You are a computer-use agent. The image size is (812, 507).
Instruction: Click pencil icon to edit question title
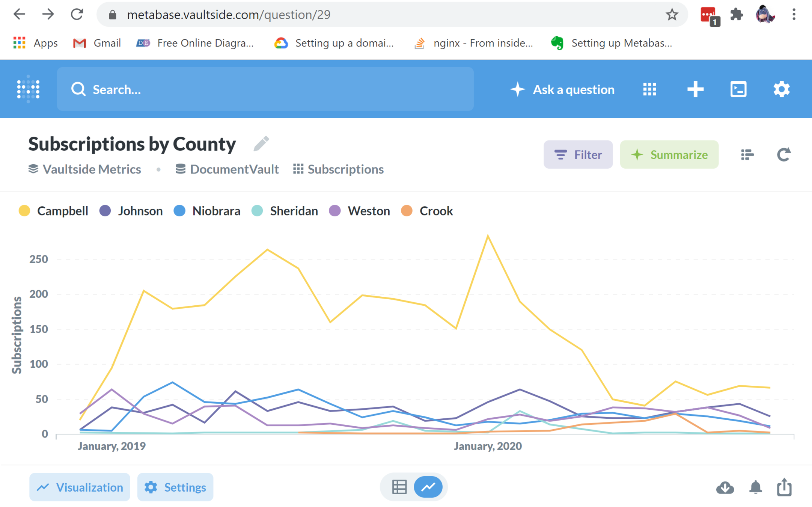[261, 144]
